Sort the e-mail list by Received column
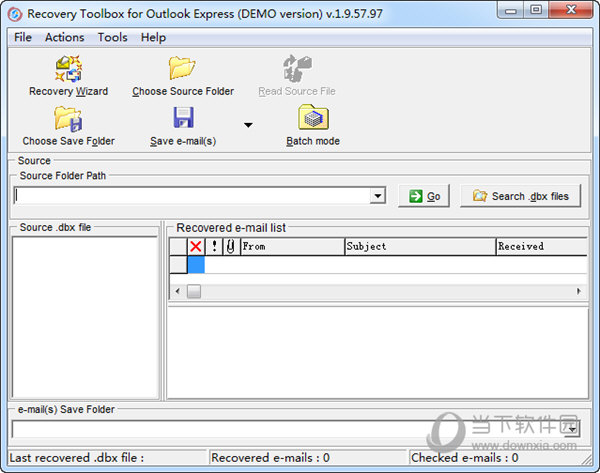600x473 pixels. tap(541, 246)
